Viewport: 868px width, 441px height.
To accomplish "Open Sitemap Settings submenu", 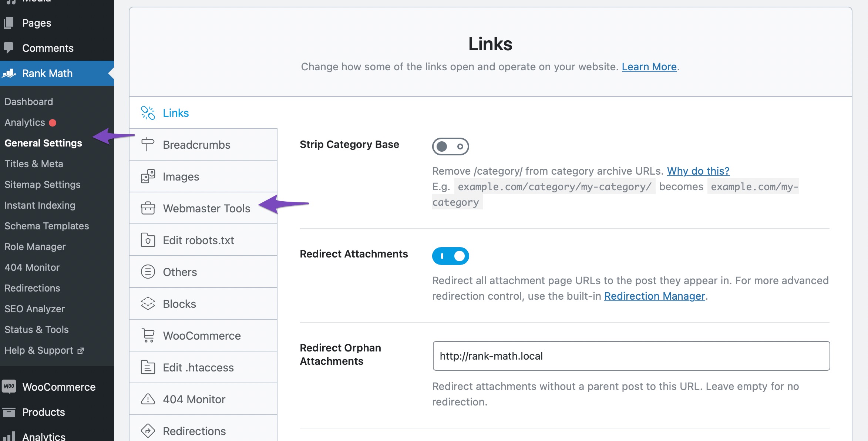I will pyautogui.click(x=42, y=185).
